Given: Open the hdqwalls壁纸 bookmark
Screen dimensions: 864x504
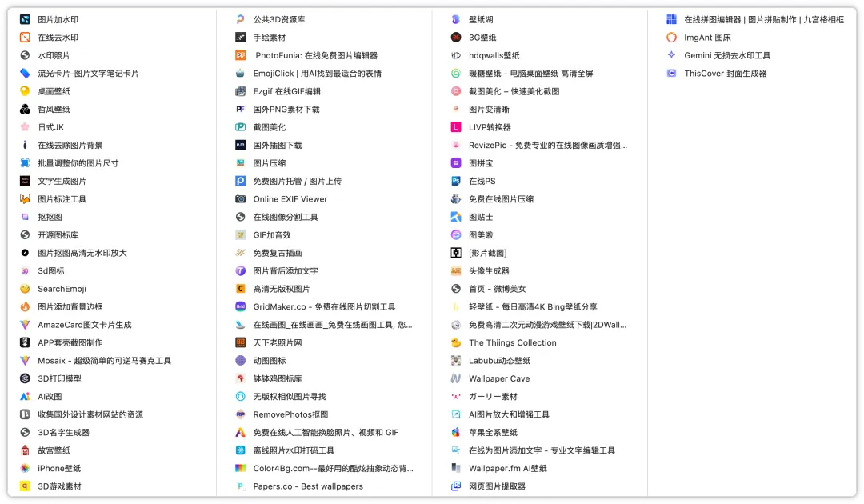Looking at the screenshot, I should click(494, 56).
